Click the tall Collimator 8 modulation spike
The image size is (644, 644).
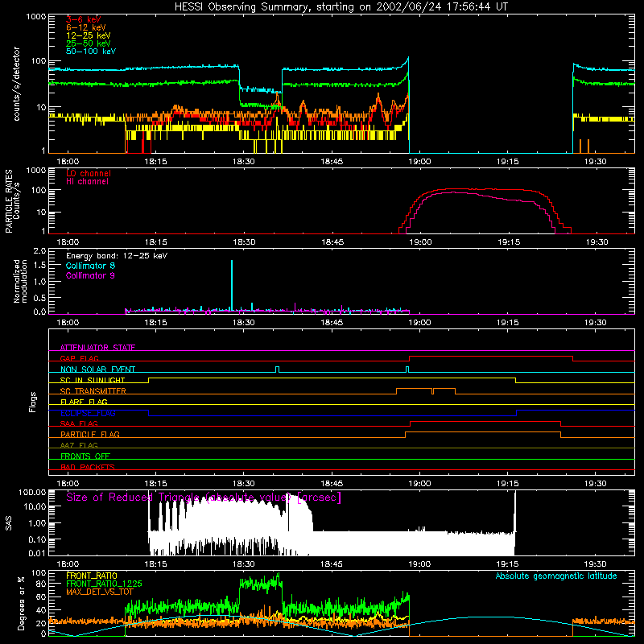pos(232,286)
